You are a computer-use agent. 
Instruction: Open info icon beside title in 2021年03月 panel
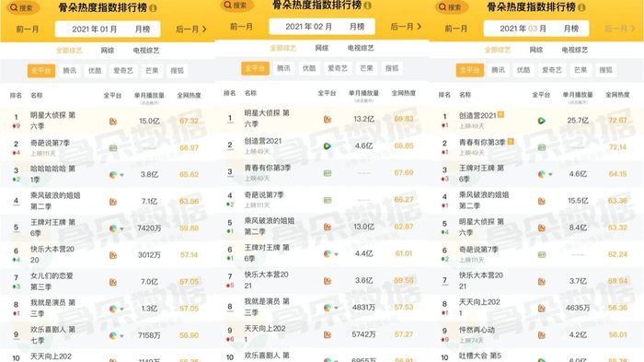click(581, 7)
